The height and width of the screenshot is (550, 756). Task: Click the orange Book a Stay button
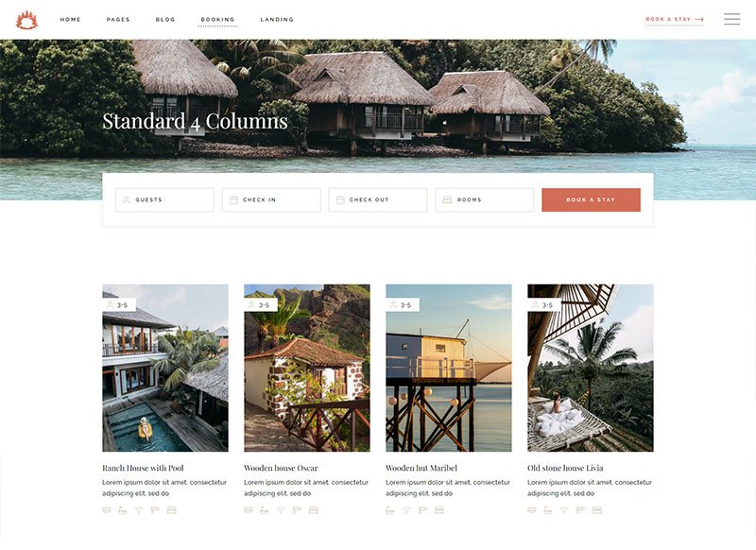[592, 199]
